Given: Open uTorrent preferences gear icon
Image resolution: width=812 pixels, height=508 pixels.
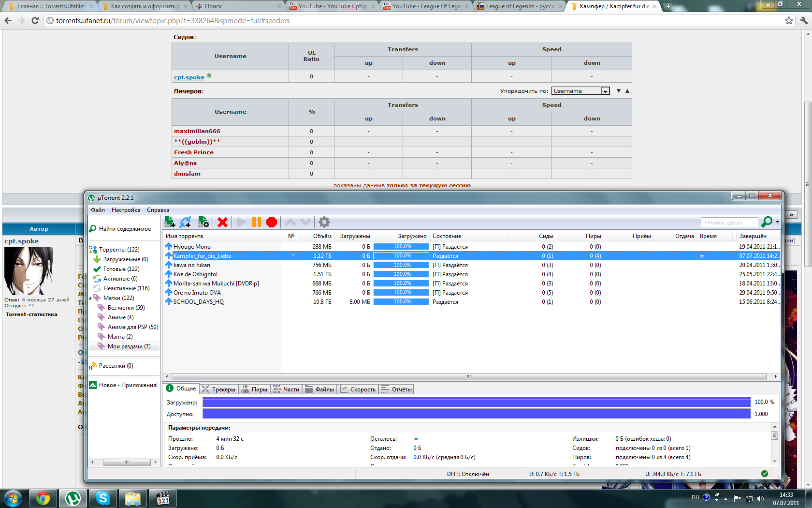Looking at the screenshot, I should (x=324, y=222).
